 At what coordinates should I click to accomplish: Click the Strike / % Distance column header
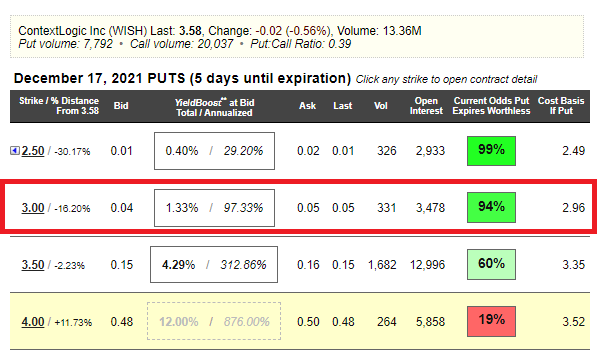tap(59, 106)
